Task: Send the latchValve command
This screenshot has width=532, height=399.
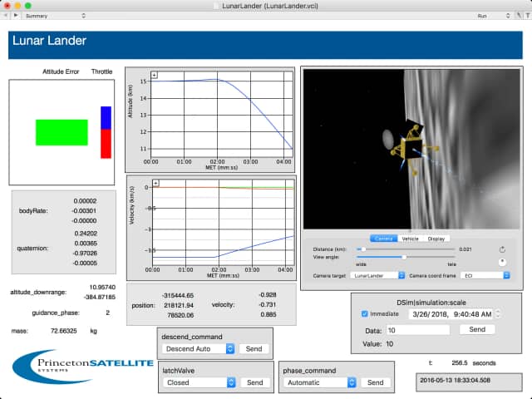Action: coord(255,382)
